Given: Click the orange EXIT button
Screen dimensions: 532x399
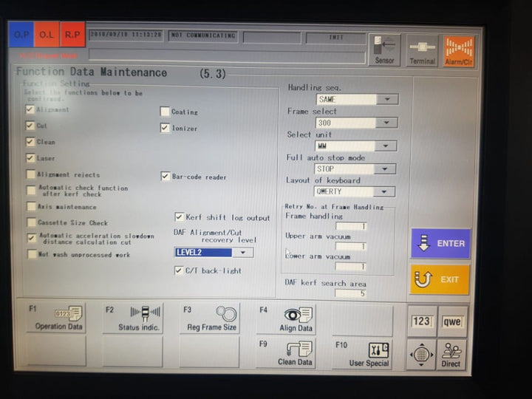Looking at the screenshot, I should (440, 279).
